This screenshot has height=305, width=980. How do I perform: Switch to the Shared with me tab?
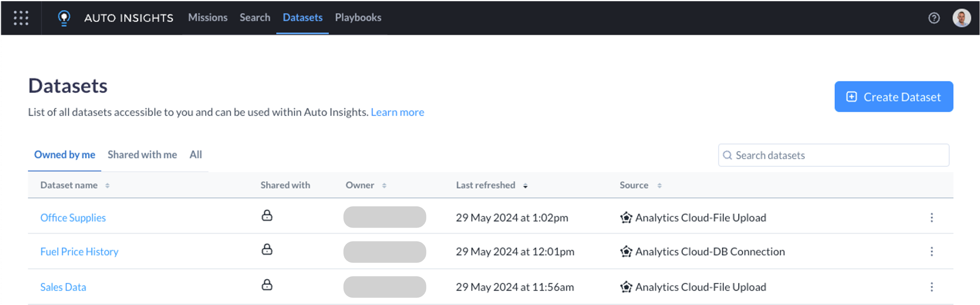tap(142, 155)
